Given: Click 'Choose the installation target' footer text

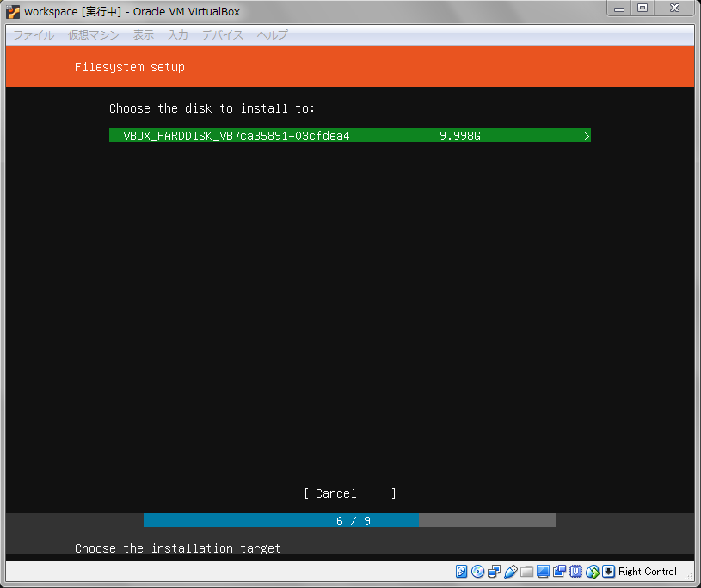Looking at the screenshot, I should point(177,548).
